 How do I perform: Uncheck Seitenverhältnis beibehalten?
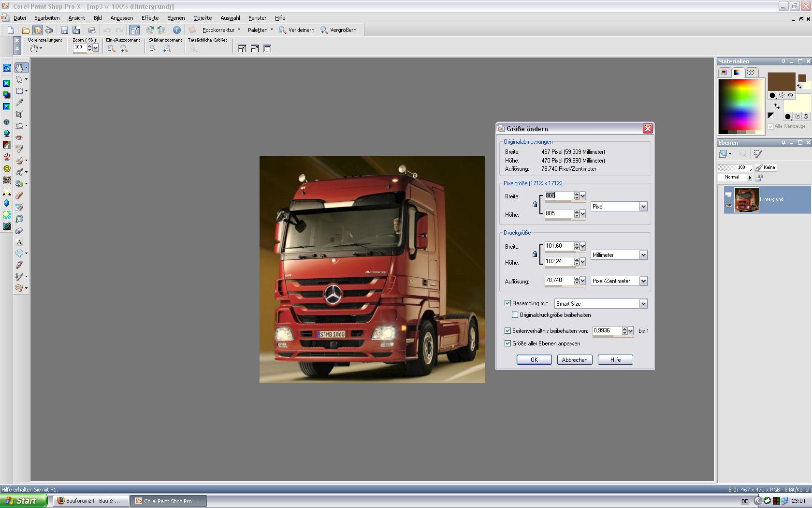[507, 331]
